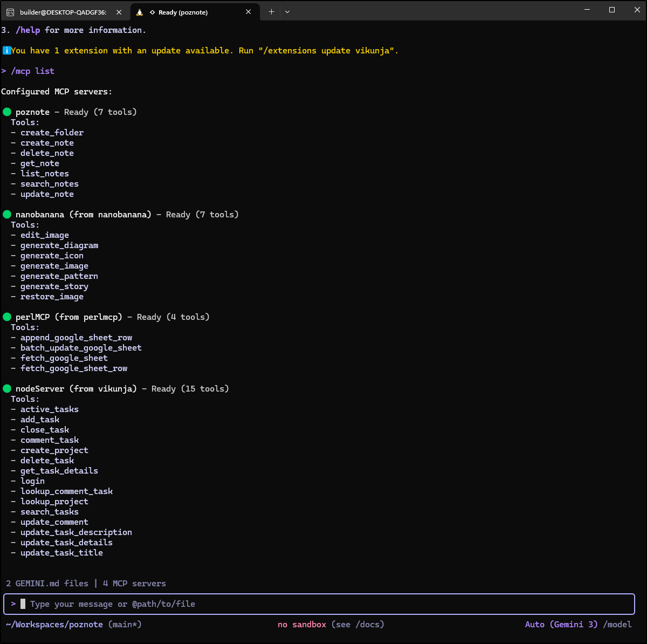This screenshot has height=644, width=647.
Task: Click the ~/Workspaces/poznote path in footer
Action: (x=54, y=625)
